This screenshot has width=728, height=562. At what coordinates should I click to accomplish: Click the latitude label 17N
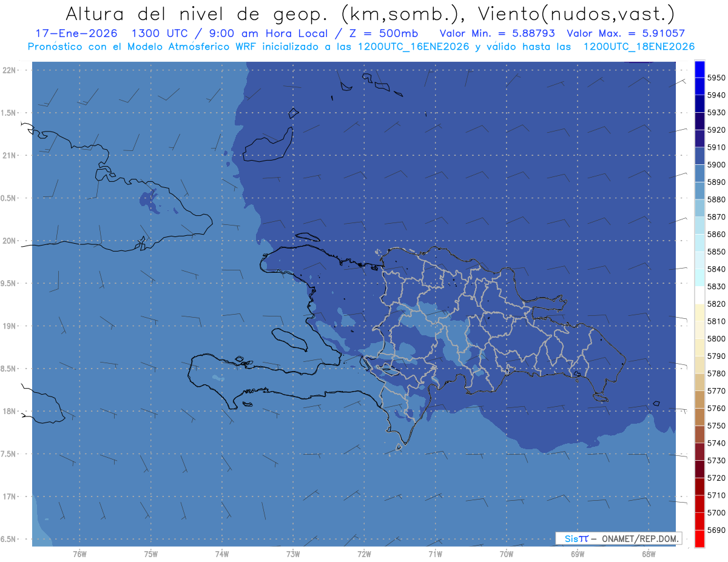tap(10, 497)
